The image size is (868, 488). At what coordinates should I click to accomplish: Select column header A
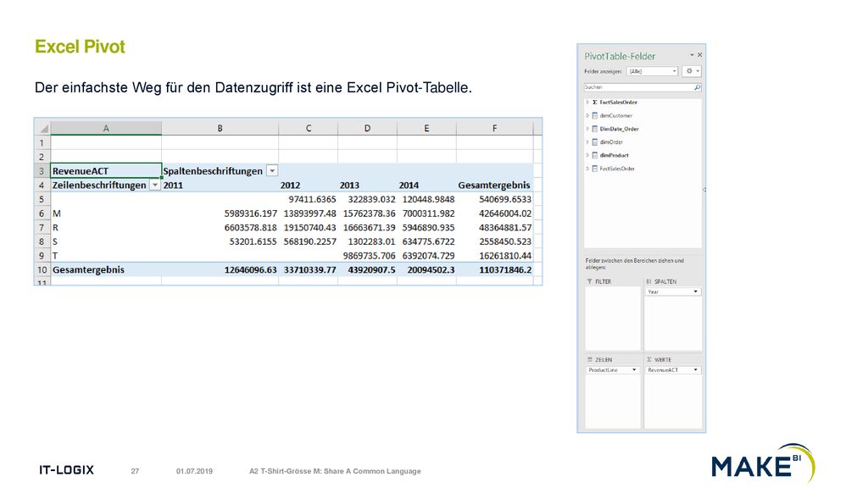(x=106, y=129)
